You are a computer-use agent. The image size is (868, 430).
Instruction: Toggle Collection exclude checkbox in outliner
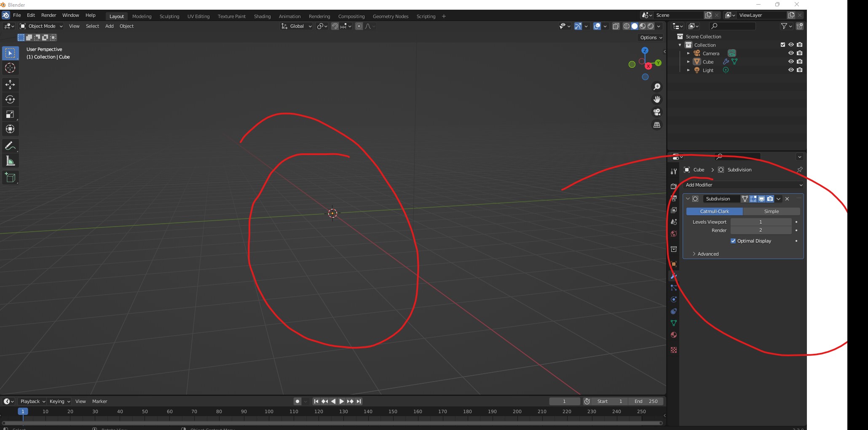(x=783, y=45)
